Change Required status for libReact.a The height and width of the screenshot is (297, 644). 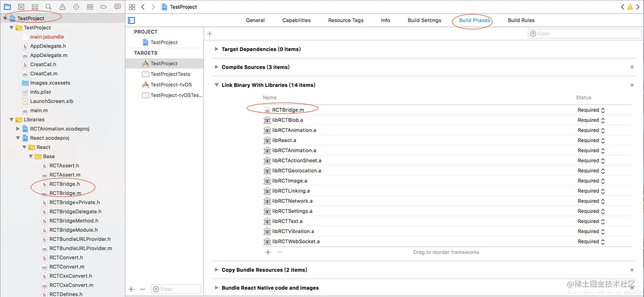(591, 140)
